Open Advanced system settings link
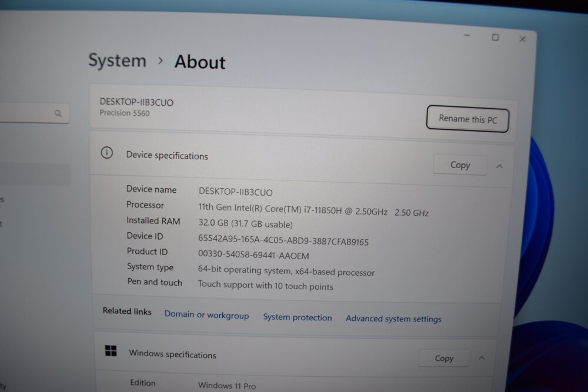The height and width of the screenshot is (392, 588). (x=393, y=319)
